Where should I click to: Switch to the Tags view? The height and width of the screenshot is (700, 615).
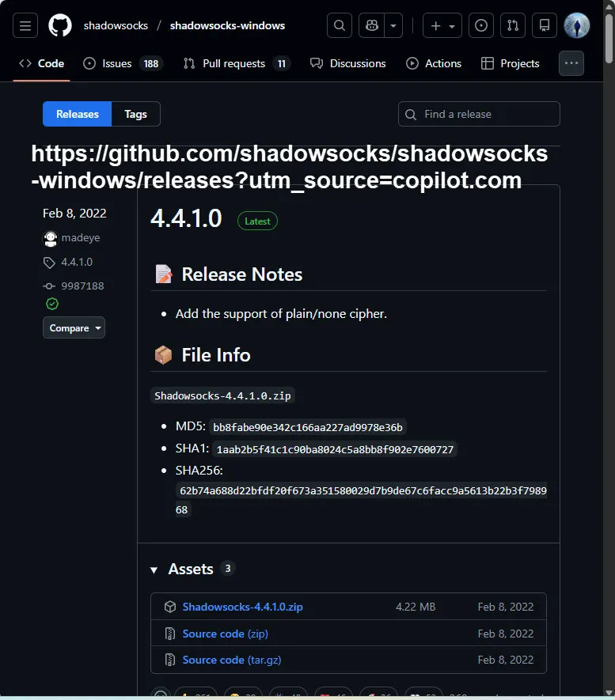pos(135,114)
